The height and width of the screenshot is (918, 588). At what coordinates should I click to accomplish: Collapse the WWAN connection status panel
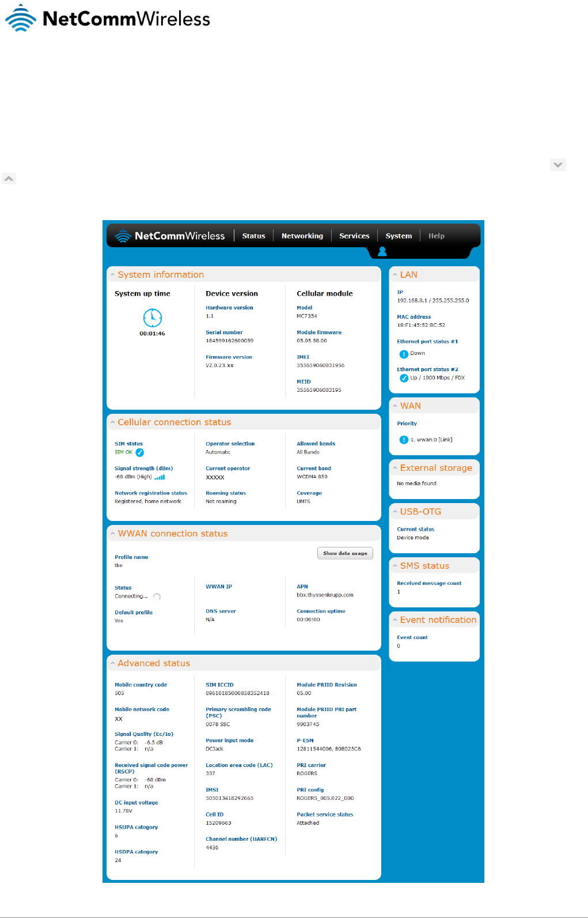click(x=113, y=534)
